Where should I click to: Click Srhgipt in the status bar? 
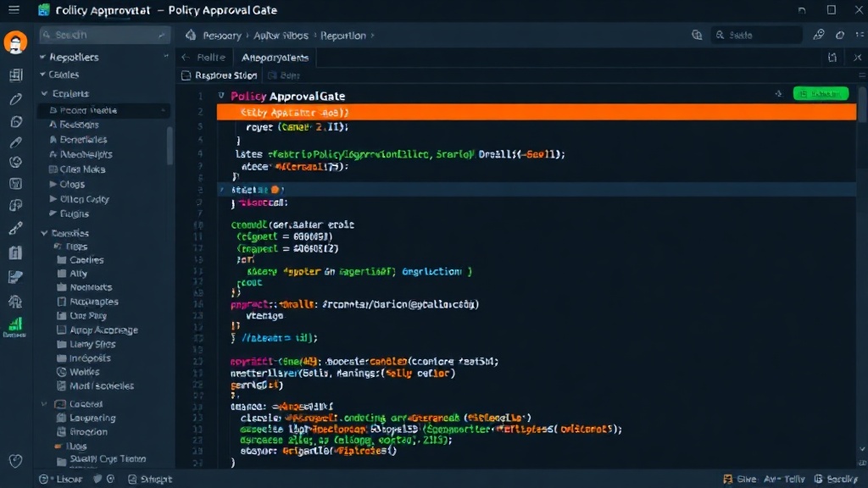156,480
